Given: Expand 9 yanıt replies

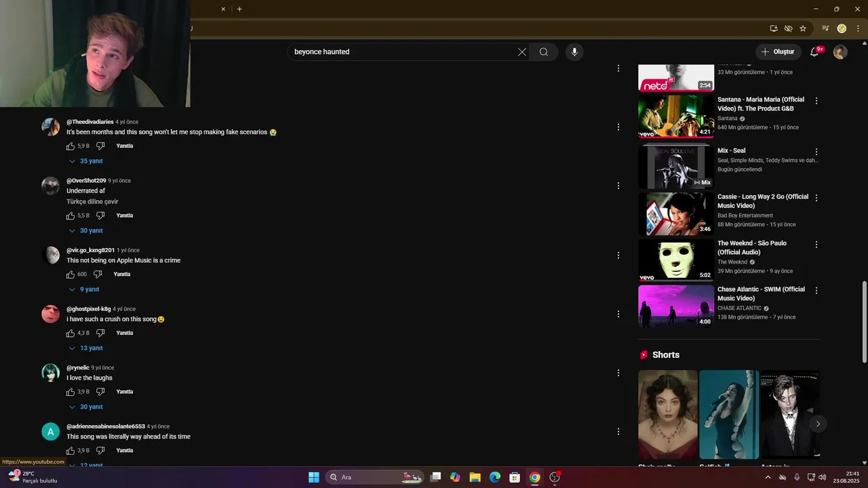Looking at the screenshot, I should click(85, 289).
